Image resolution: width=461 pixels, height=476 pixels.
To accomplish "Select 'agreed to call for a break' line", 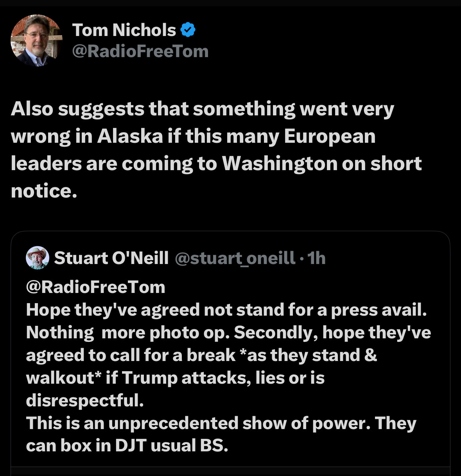I will point(201,355).
